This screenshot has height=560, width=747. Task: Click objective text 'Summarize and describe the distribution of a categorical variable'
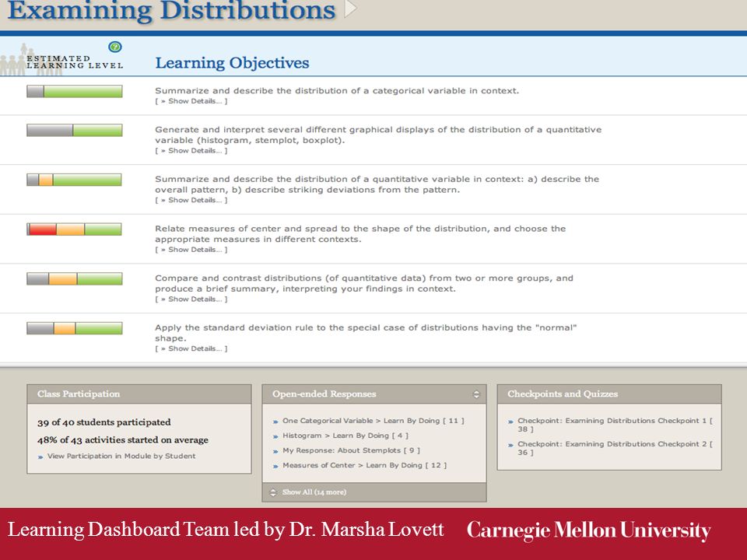337,90
